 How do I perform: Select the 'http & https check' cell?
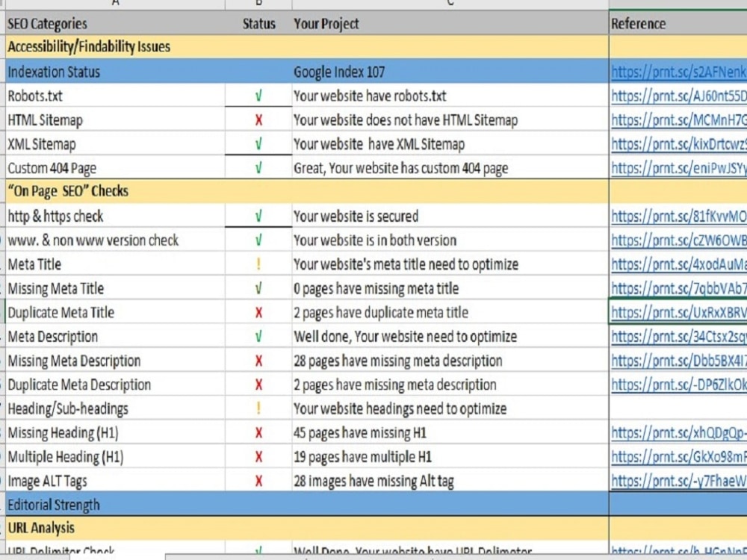(115, 217)
